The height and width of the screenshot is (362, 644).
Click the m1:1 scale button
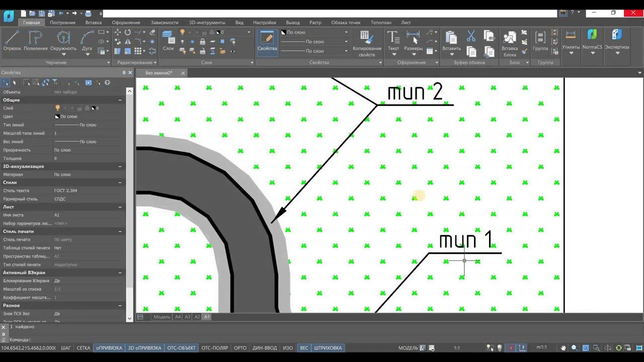pyautogui.click(x=541, y=347)
